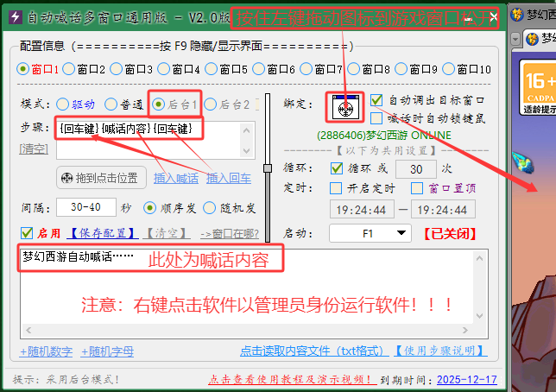Click the app icon in title bar
Screen dimensions: 556x392
point(16,17)
